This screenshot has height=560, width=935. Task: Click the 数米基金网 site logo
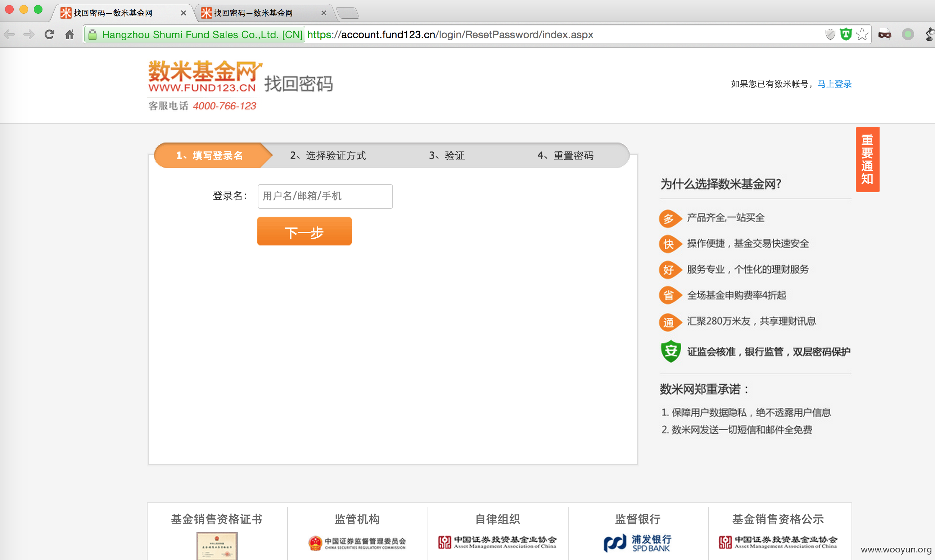[205, 77]
